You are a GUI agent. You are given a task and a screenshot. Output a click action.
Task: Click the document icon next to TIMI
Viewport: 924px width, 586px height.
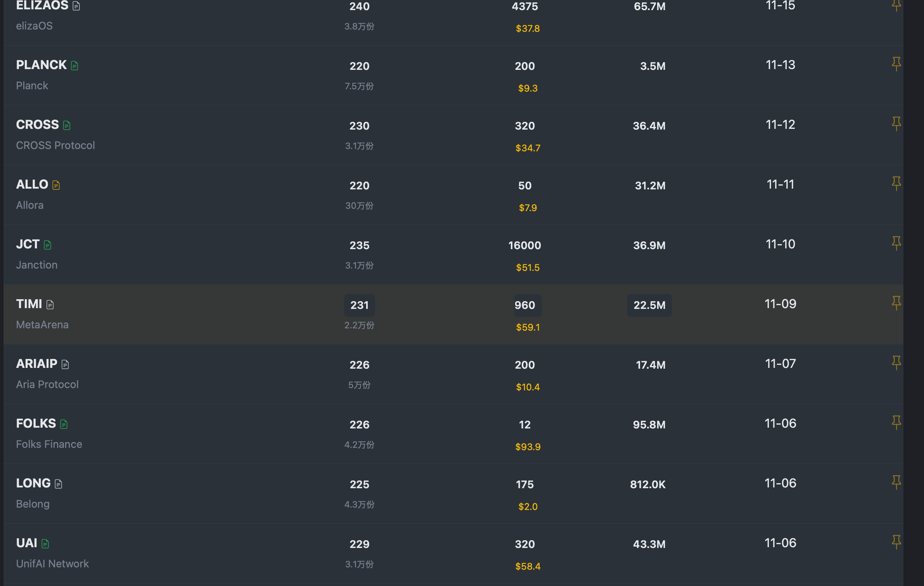(x=50, y=305)
